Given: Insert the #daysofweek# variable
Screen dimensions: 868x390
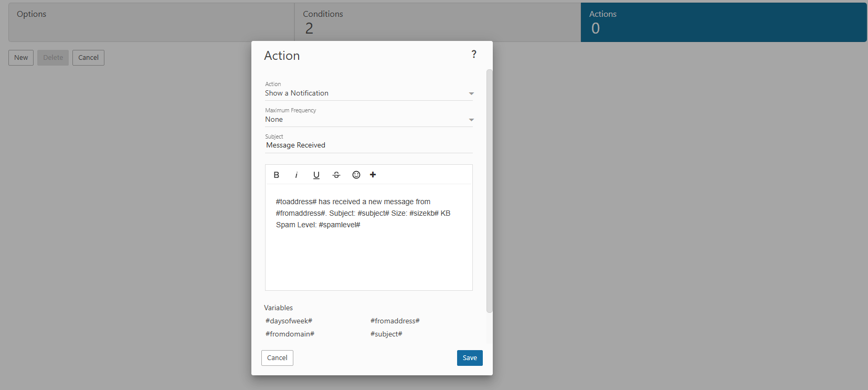Looking at the screenshot, I should pos(289,321).
